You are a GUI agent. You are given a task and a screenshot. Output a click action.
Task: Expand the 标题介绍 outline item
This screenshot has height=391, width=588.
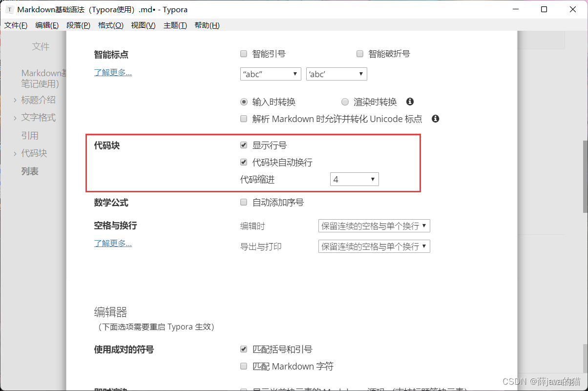coord(15,100)
